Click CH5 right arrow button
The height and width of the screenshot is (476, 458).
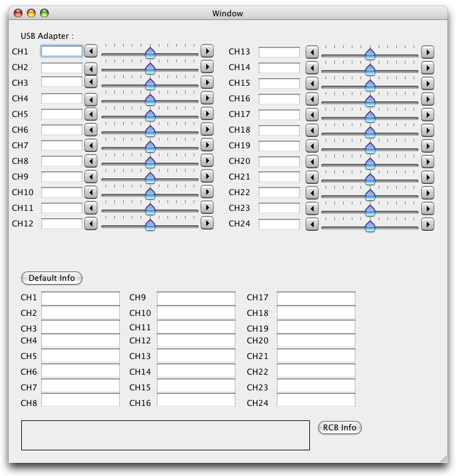click(207, 114)
